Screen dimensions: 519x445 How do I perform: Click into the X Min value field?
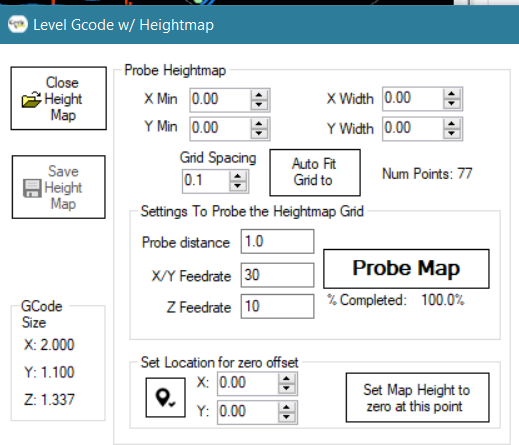point(220,100)
